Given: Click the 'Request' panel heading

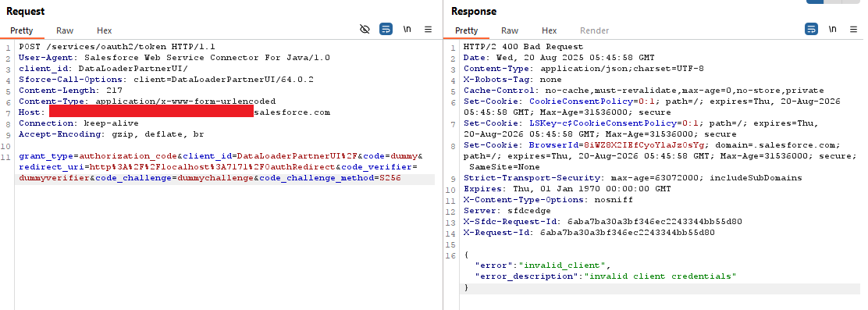Looking at the screenshot, I should tap(26, 11).
